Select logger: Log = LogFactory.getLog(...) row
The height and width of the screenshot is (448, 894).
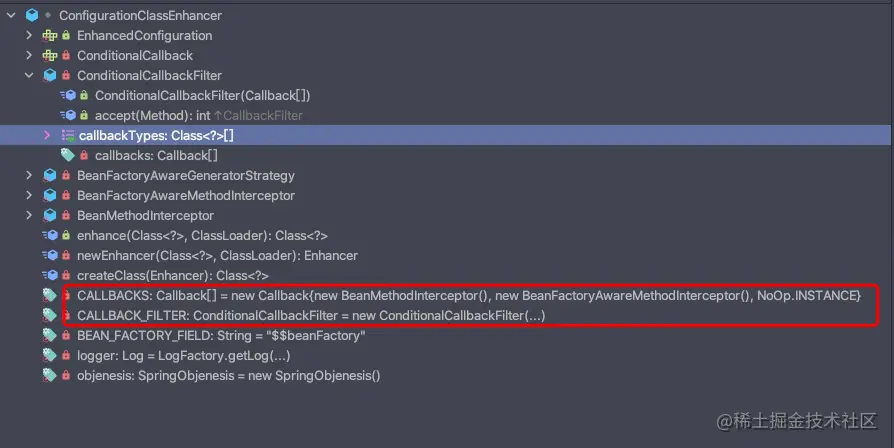click(x=184, y=355)
